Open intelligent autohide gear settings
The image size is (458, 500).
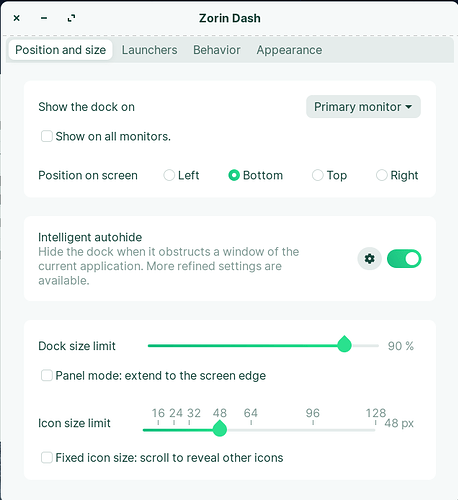369,259
